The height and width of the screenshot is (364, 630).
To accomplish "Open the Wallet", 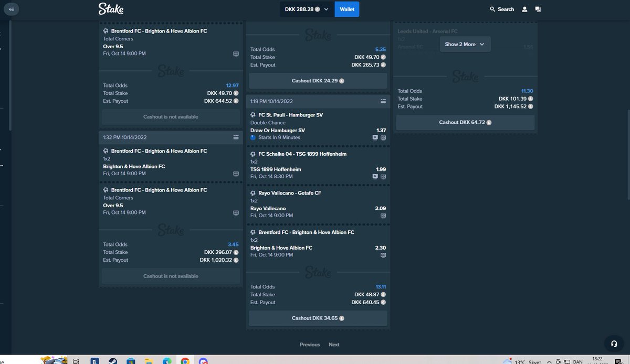I will pyautogui.click(x=347, y=9).
